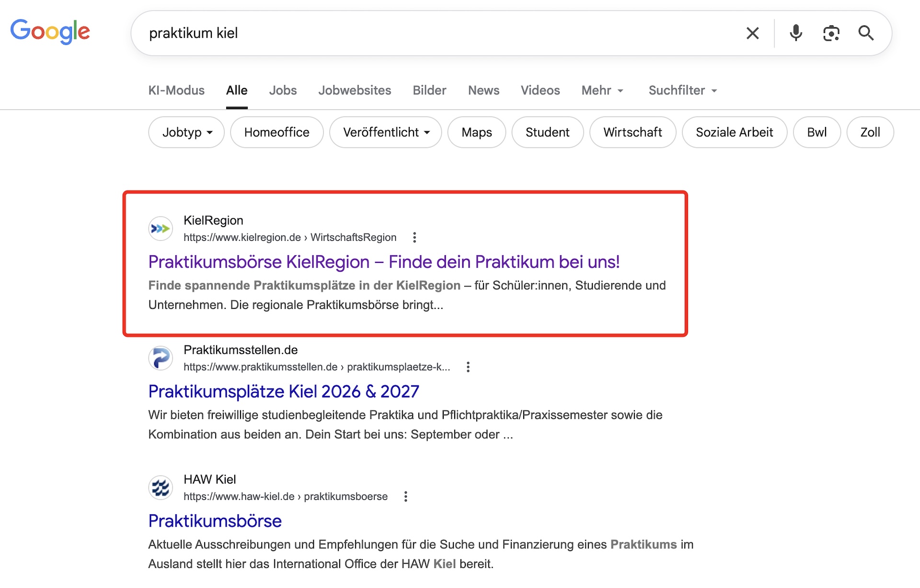Viewport: 920px width, 588px height.
Task: Enable the Student filter
Action: coord(547,132)
